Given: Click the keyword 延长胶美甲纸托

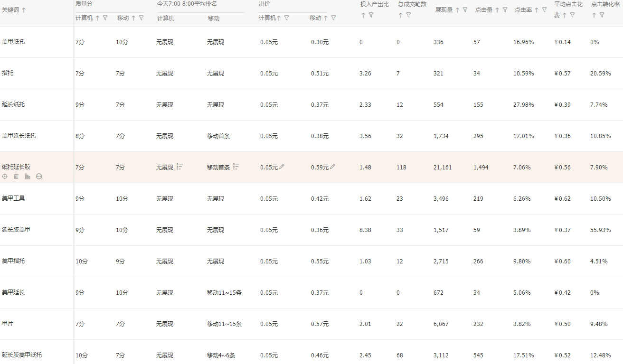Looking at the screenshot, I should click(22, 355).
